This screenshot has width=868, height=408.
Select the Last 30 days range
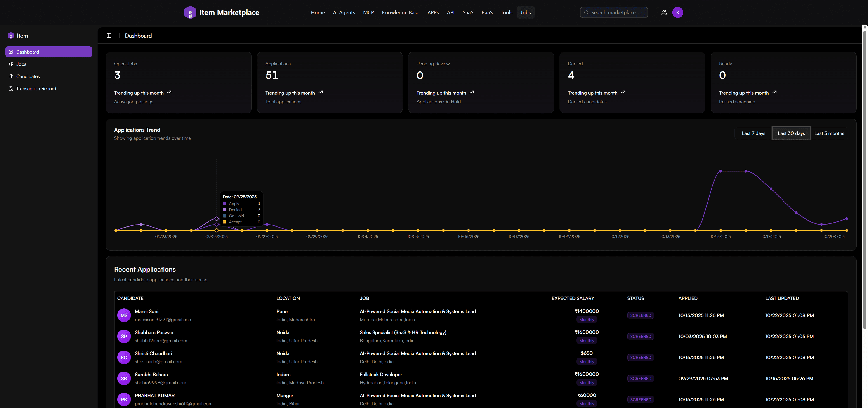(791, 133)
